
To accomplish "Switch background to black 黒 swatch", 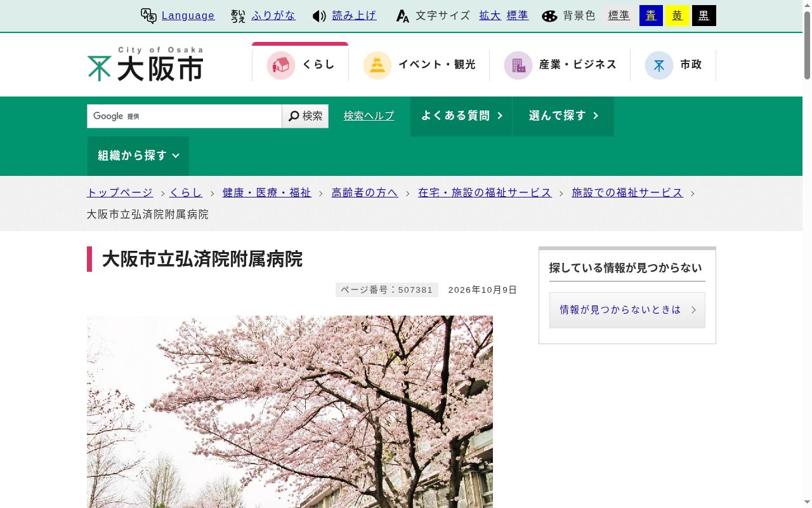I will click(704, 16).
